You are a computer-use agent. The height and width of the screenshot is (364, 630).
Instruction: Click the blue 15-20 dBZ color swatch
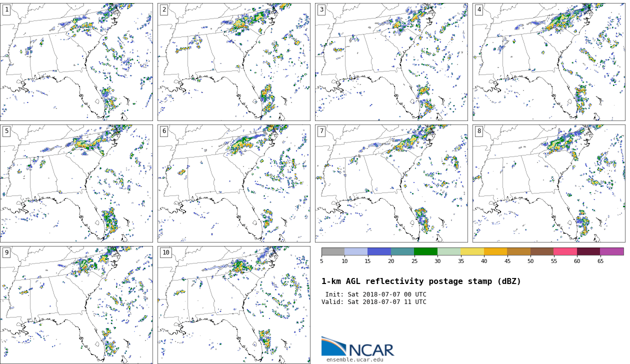coord(379,251)
